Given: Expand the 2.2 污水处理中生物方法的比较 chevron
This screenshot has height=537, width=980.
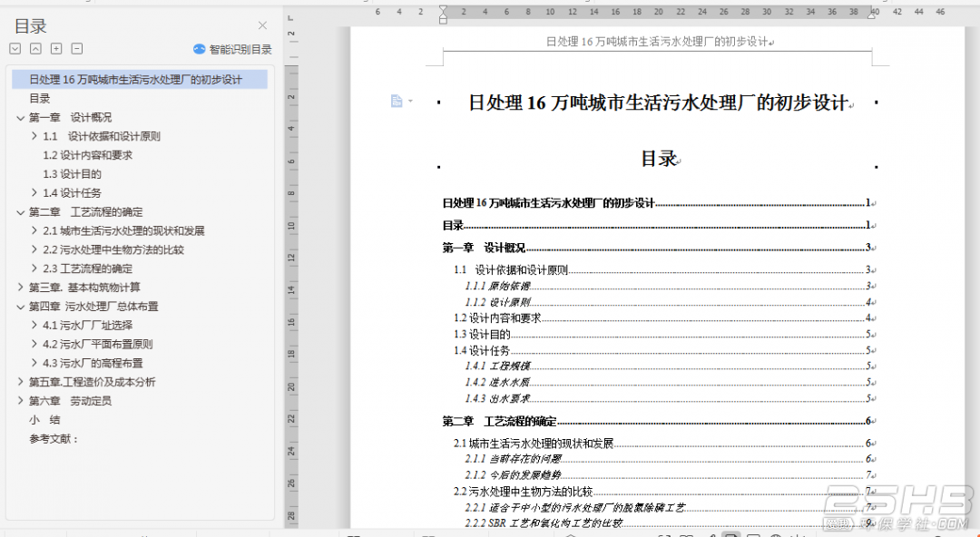Looking at the screenshot, I should pyautogui.click(x=34, y=249).
